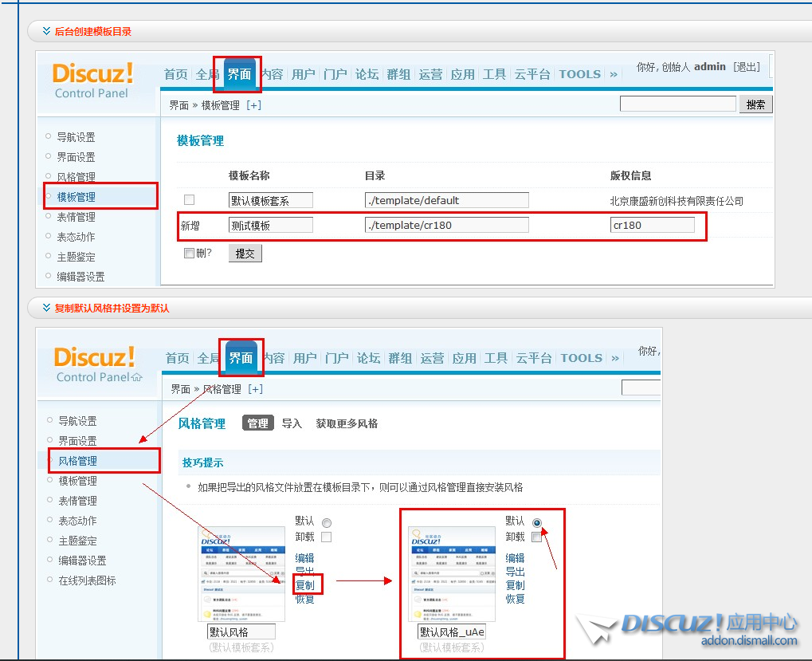Click the Discuz! logo with the home icon
812x661 pixels.
point(97,364)
